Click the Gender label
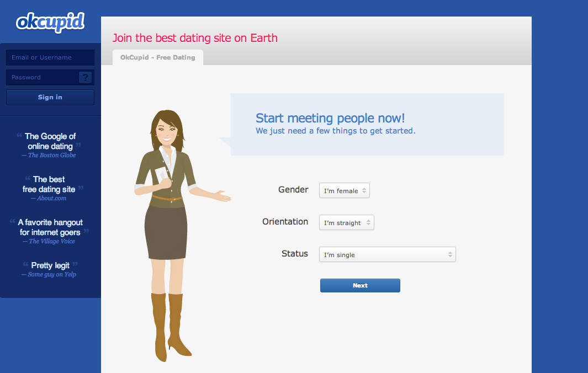 pyautogui.click(x=293, y=190)
